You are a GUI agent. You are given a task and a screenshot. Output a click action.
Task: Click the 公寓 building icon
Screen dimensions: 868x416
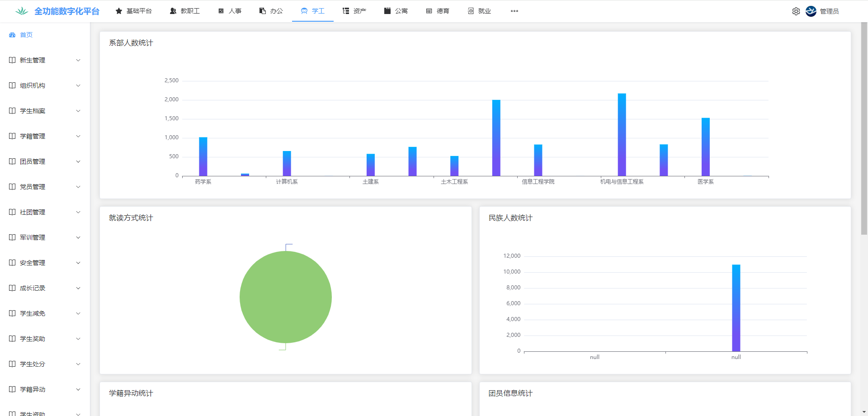pyautogui.click(x=387, y=11)
